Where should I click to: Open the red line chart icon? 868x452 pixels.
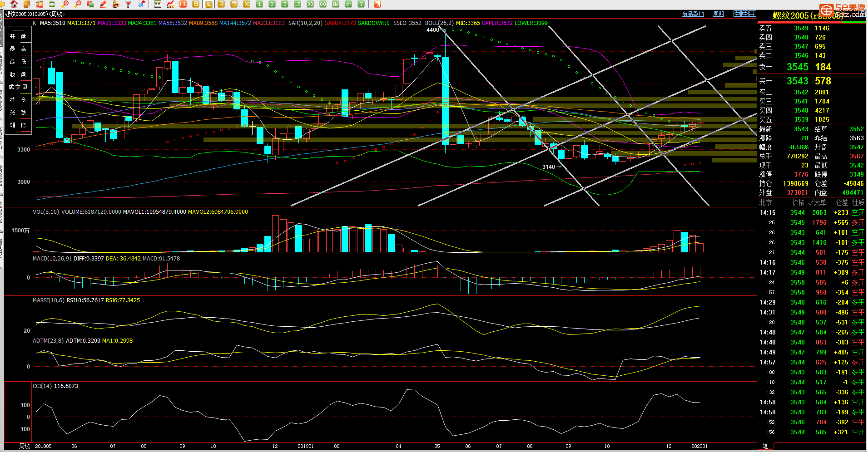pos(170,4)
